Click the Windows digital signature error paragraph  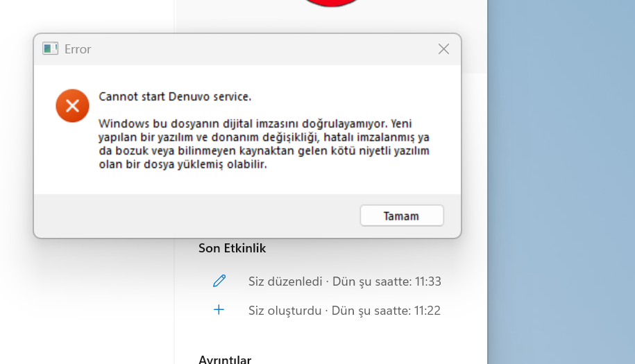tap(264, 144)
